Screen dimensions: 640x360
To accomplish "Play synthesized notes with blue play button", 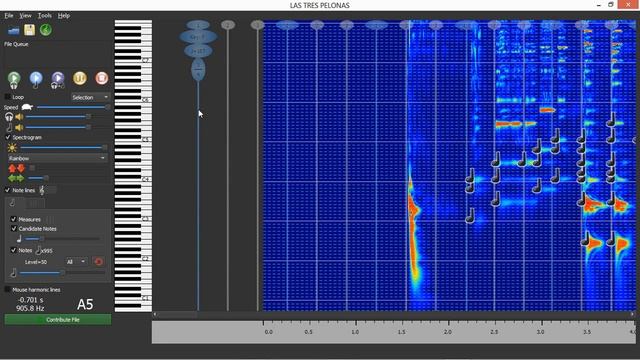I will pyautogui.click(x=36, y=79).
